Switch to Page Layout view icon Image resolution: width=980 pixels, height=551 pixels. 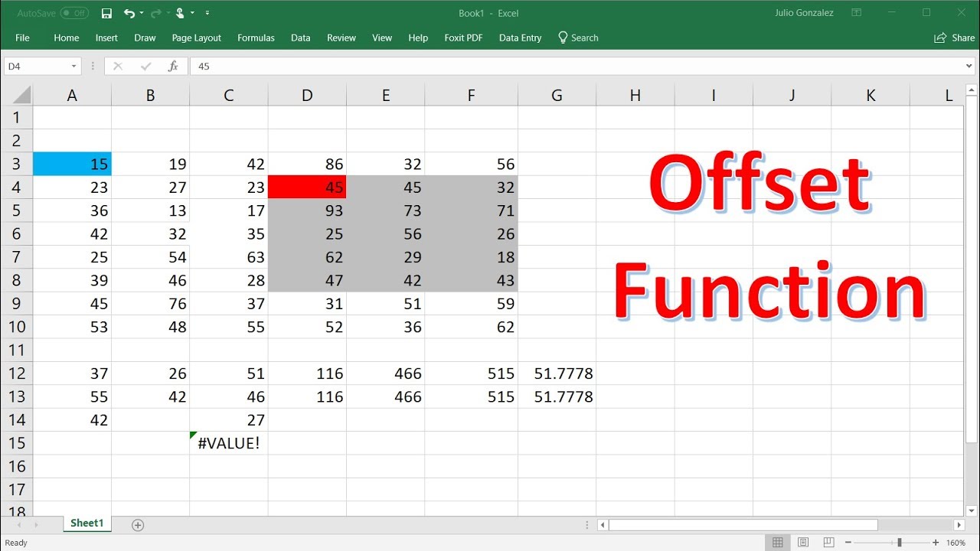[x=803, y=543]
